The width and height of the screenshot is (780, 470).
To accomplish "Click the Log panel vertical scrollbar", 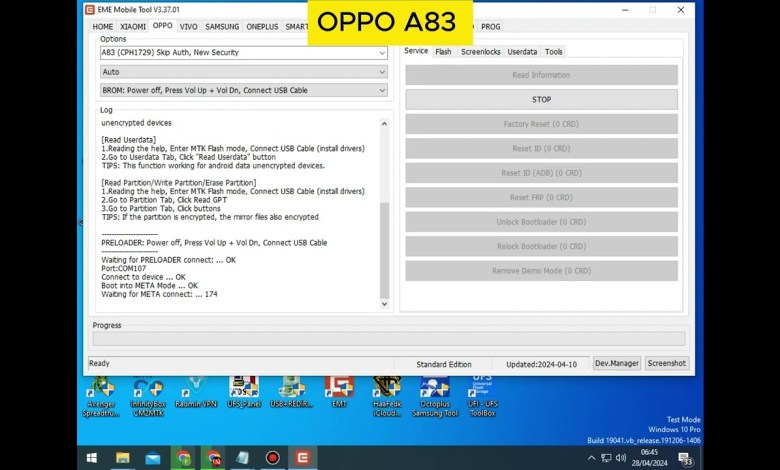I will (385, 210).
